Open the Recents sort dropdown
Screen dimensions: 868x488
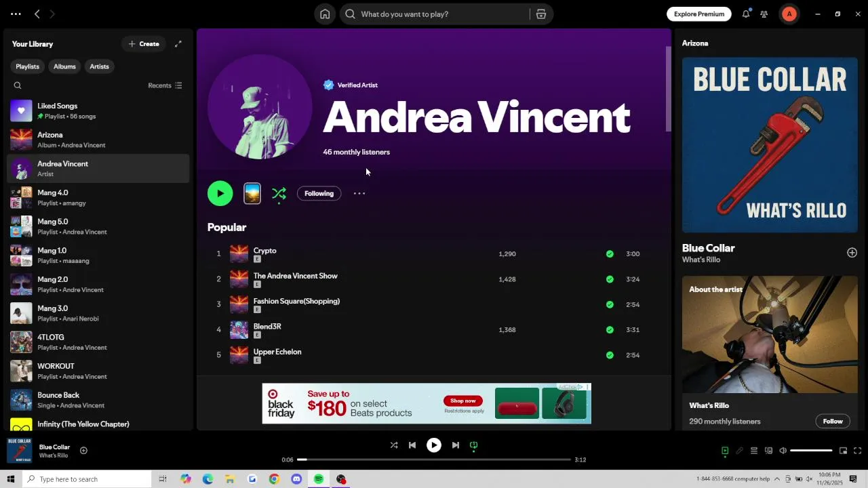tap(165, 85)
